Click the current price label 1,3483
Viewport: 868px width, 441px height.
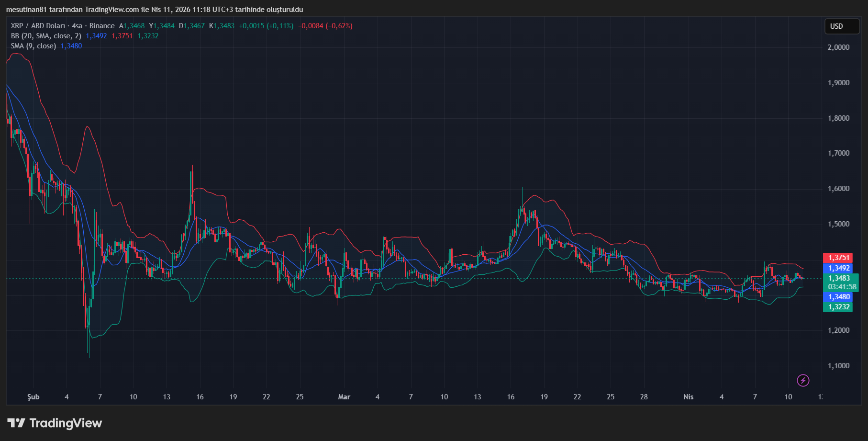point(838,278)
